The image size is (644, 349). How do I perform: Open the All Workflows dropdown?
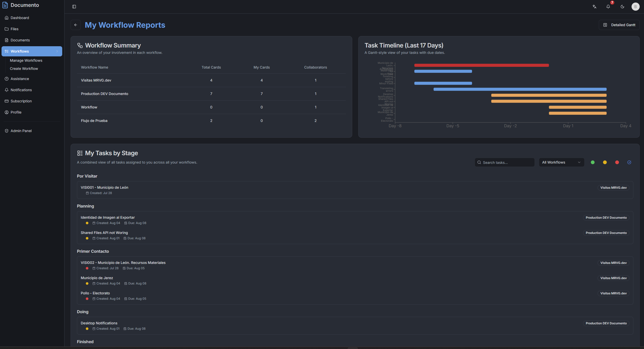[x=561, y=162]
